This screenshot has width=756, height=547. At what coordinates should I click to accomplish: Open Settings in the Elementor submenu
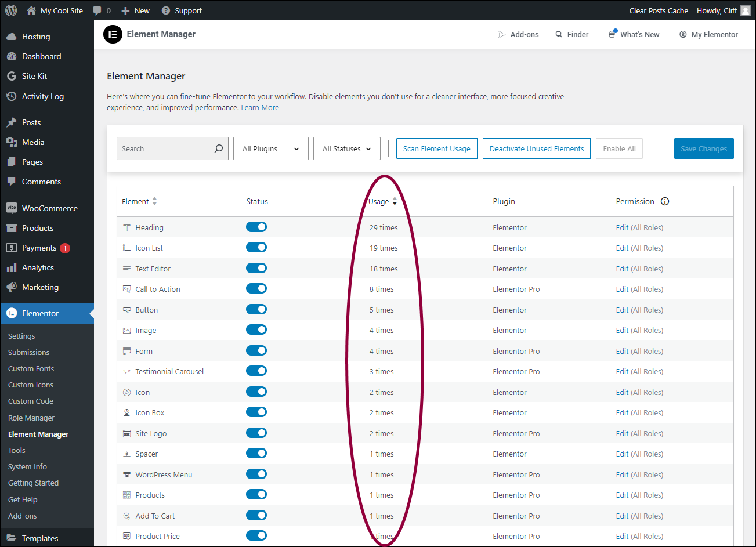click(x=21, y=336)
